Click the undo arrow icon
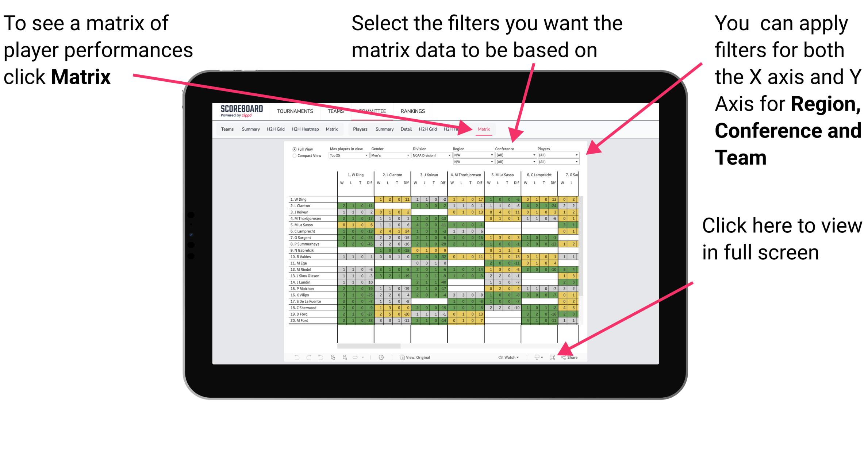This screenshot has height=467, width=868. 294,357
